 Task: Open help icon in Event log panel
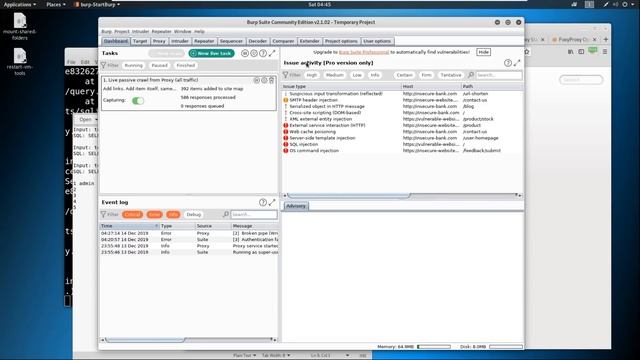click(263, 202)
